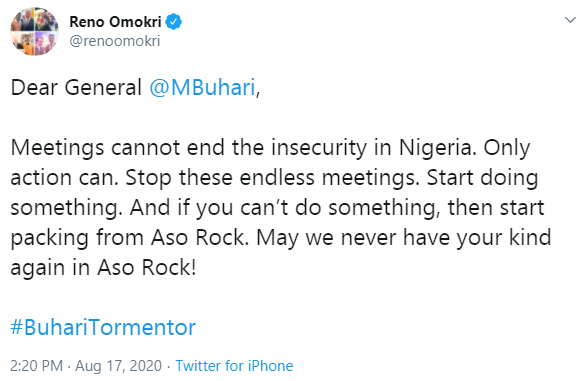Image resolution: width=579 pixels, height=381 pixels.
Task: Click the blue verified badge checkmark
Action: click(x=173, y=22)
